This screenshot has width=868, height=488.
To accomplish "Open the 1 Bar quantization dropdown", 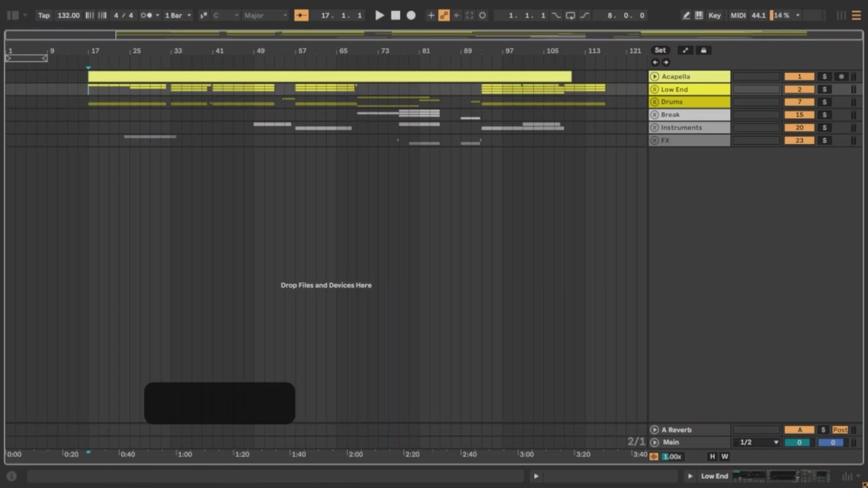I will pyautogui.click(x=178, y=15).
